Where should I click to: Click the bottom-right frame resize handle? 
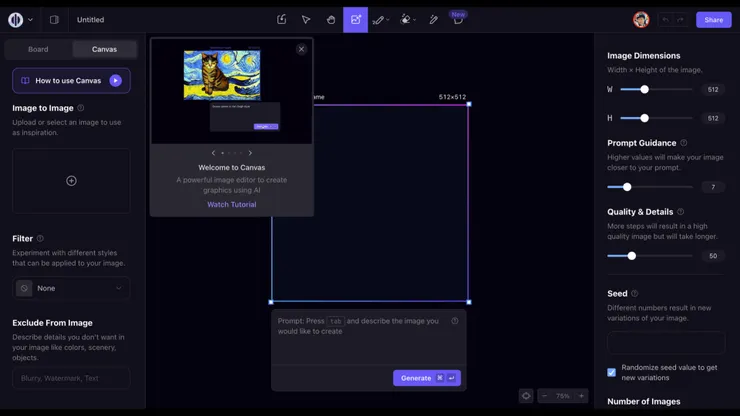469,302
